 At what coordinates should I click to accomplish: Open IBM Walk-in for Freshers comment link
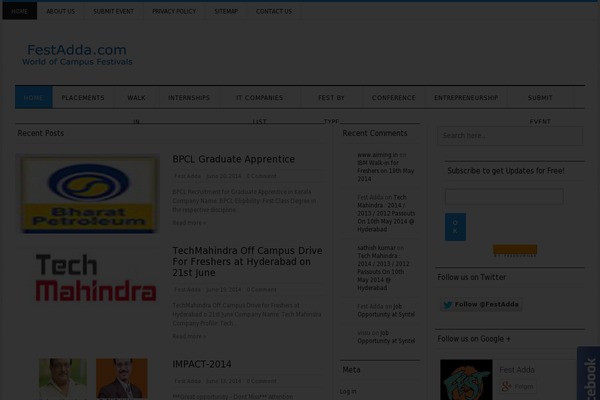point(386,171)
